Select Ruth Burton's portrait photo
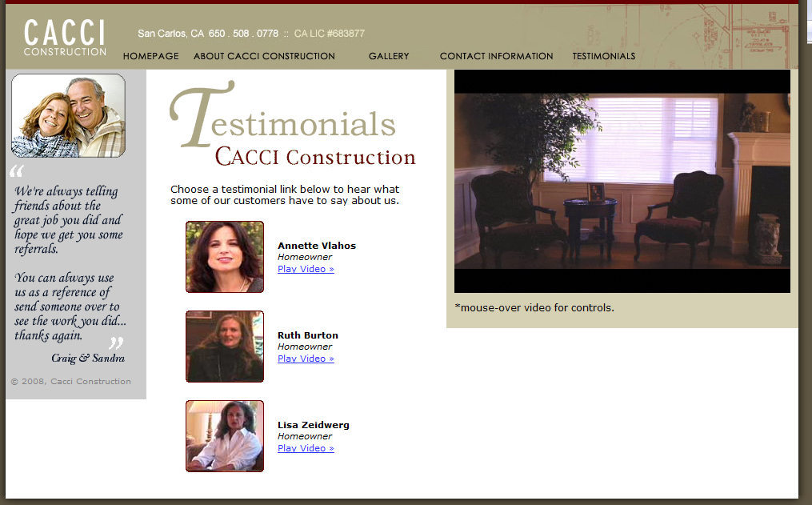The width and height of the screenshot is (812, 505). (x=224, y=346)
